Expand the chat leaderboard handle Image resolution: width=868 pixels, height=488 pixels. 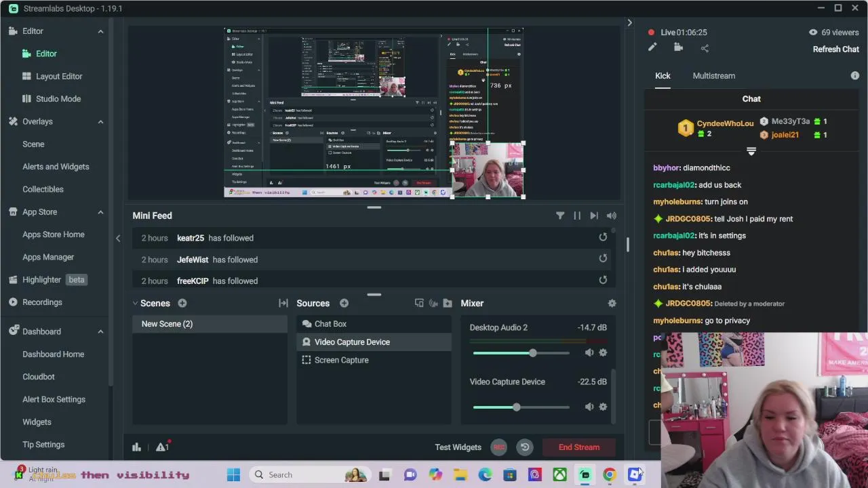(751, 151)
